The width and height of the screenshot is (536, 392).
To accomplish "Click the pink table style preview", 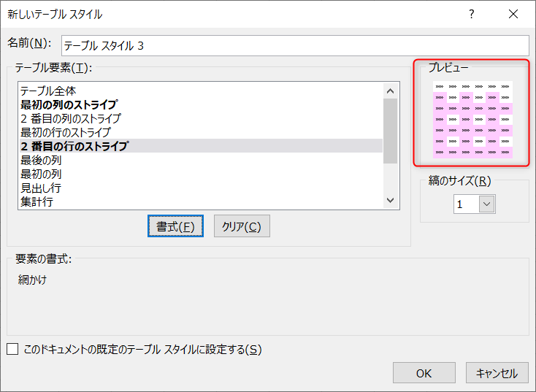I will (472, 120).
